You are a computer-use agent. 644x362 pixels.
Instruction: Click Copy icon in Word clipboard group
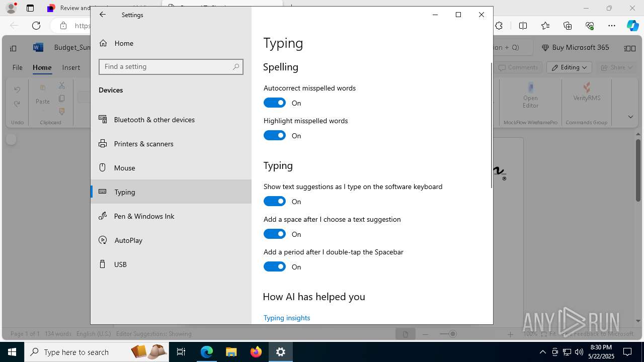tap(62, 99)
